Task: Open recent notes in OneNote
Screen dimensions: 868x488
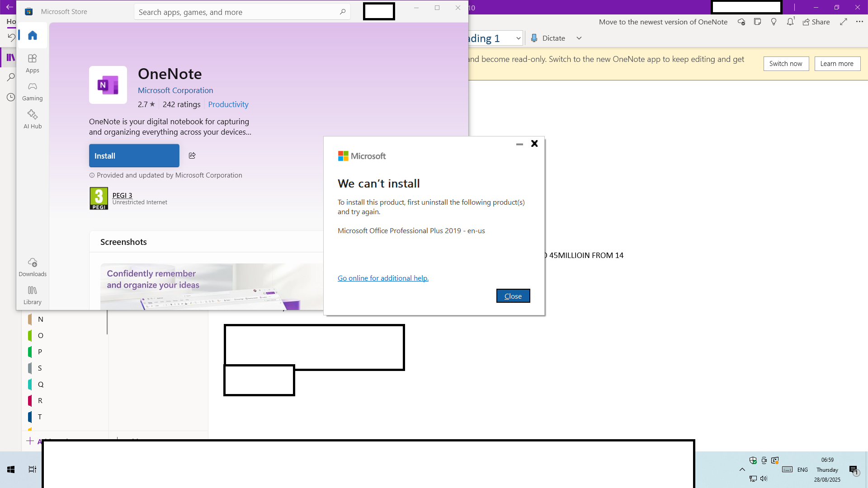Action: tap(10, 97)
